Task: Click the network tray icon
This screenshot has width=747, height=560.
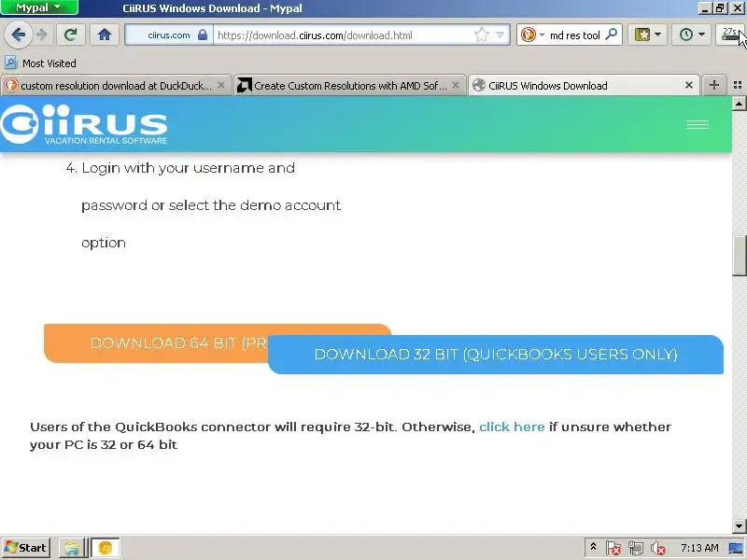Action: tap(636, 549)
